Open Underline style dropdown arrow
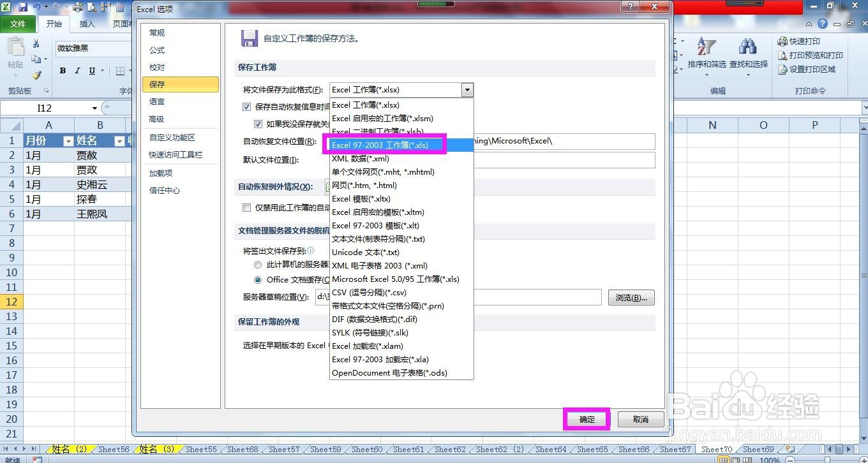Viewport: 868px width, 463px height. [103, 71]
